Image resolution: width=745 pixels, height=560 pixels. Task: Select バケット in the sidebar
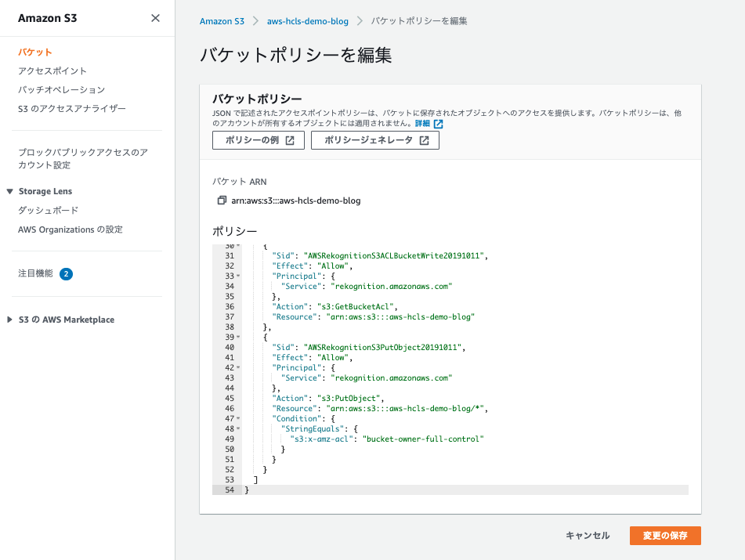point(34,52)
